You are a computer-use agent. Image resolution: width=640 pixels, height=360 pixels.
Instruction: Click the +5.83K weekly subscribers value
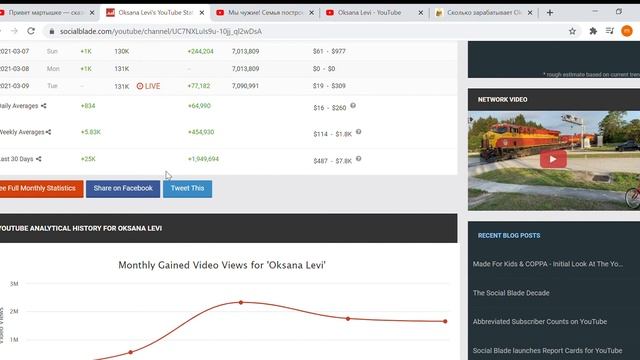click(91, 132)
